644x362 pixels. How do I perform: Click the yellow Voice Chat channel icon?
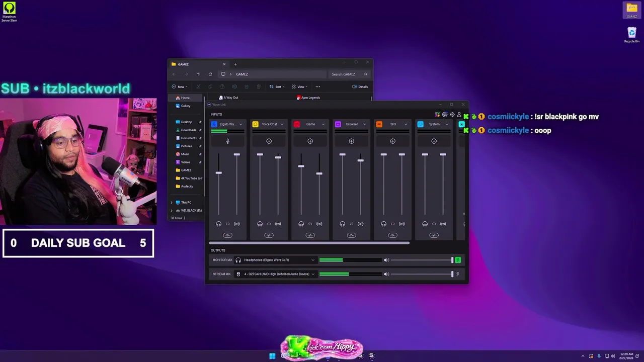[x=256, y=124]
